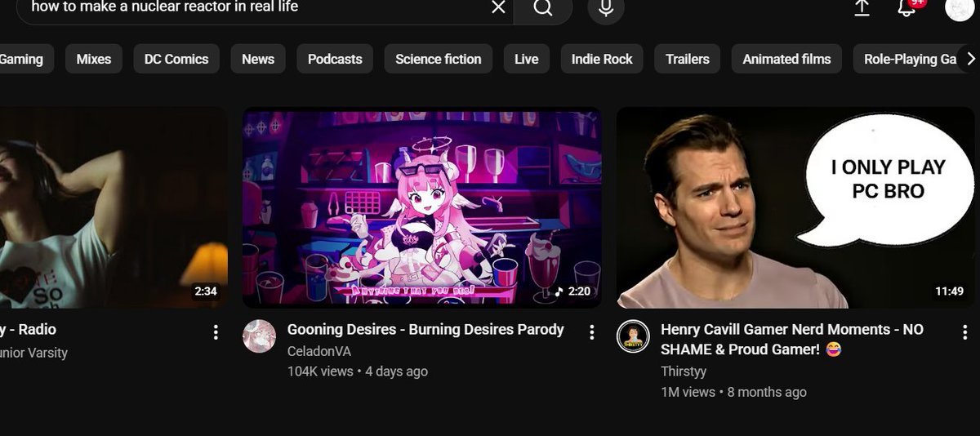980x436 pixels.
Task: Click the 2:20 music duration badge
Action: [572, 291]
